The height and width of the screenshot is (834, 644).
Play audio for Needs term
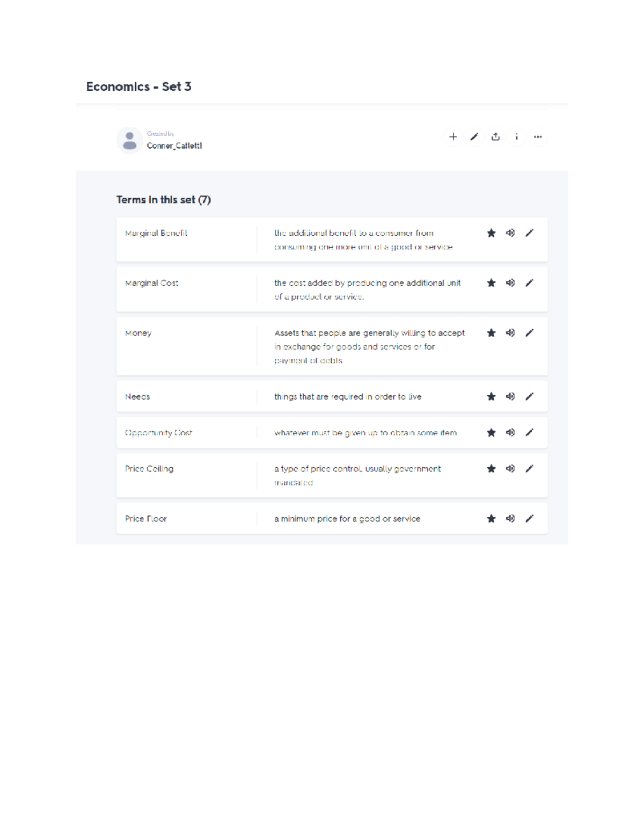point(510,396)
